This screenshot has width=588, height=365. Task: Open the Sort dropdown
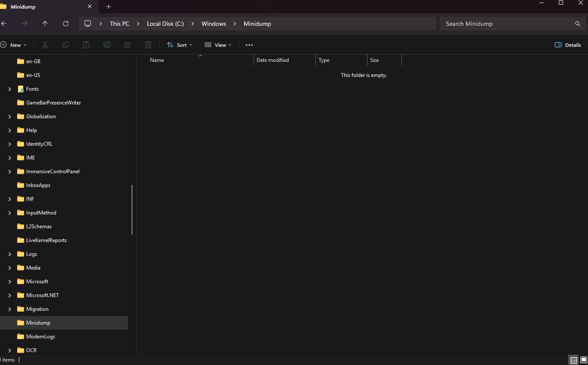point(179,45)
